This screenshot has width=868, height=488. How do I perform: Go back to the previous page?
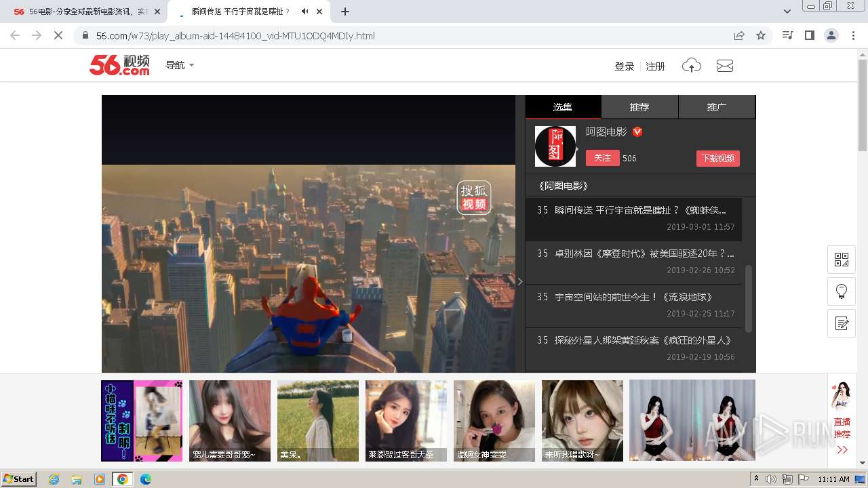pyautogui.click(x=15, y=35)
